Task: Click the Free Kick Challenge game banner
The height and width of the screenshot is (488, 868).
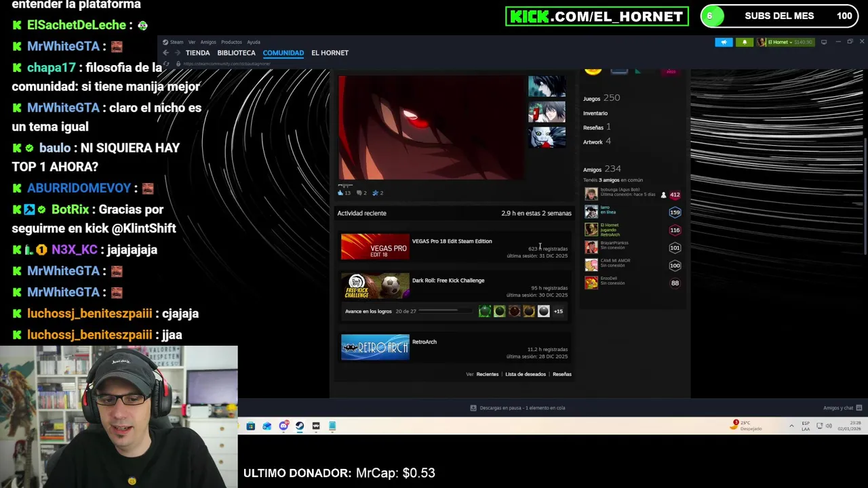Action: point(375,286)
